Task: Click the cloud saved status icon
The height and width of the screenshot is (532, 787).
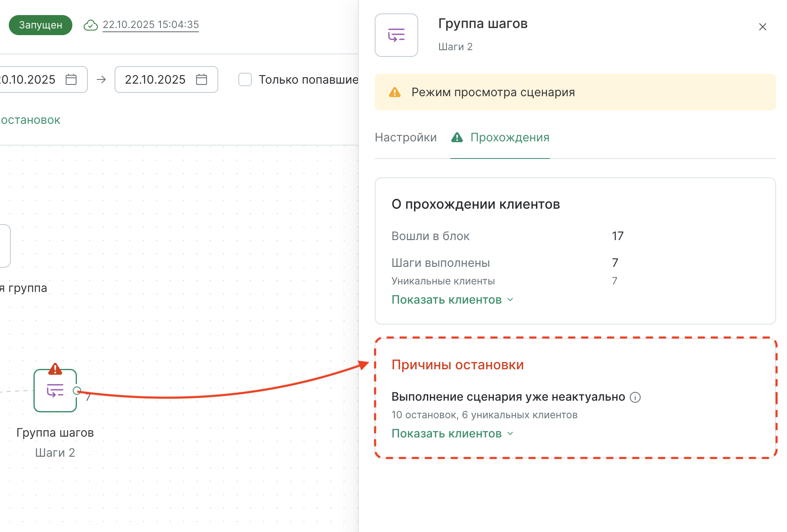Action: (x=91, y=25)
